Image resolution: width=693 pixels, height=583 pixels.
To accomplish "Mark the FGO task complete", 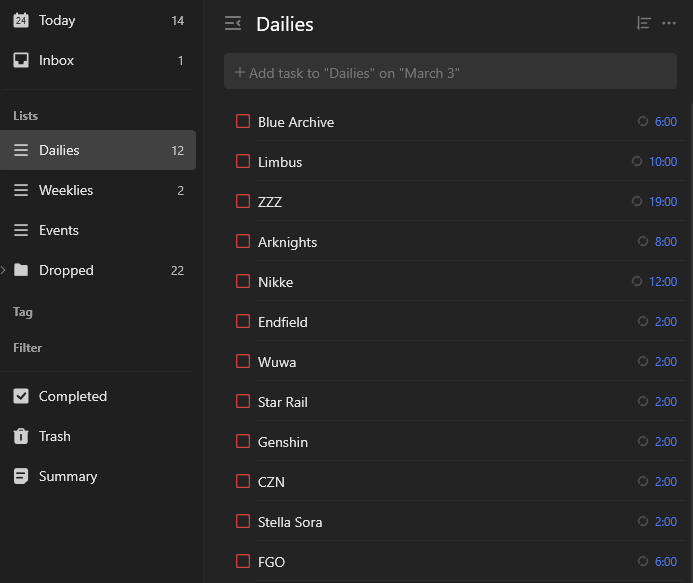I will (243, 561).
